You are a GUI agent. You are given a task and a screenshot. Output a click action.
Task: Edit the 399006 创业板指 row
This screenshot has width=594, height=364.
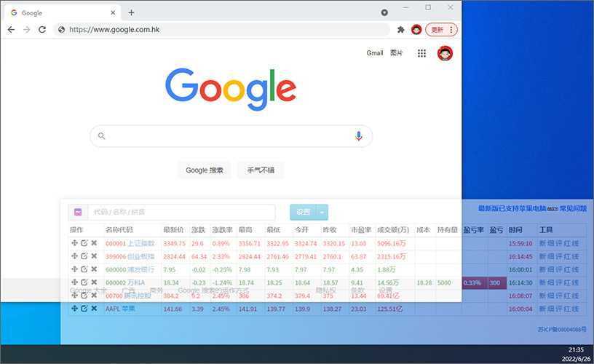tap(84, 256)
